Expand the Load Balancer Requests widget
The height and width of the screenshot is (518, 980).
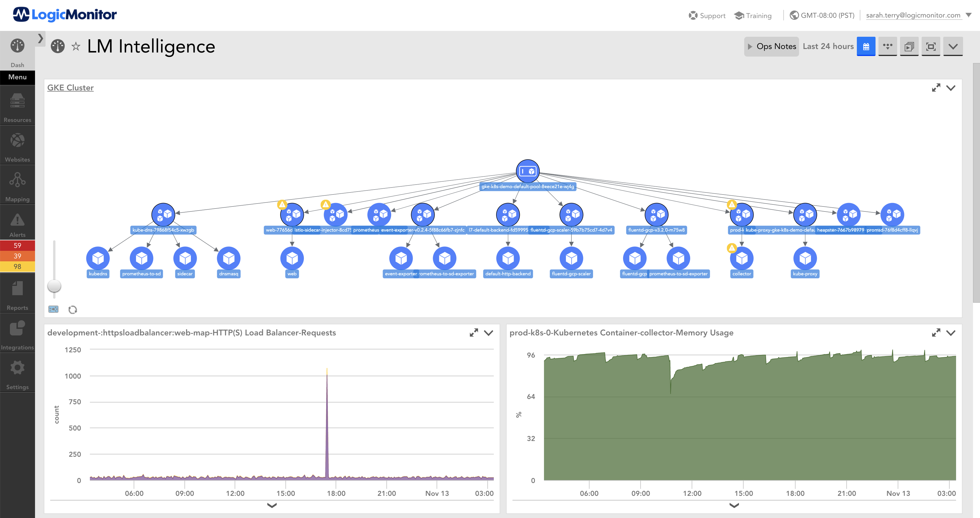474,333
